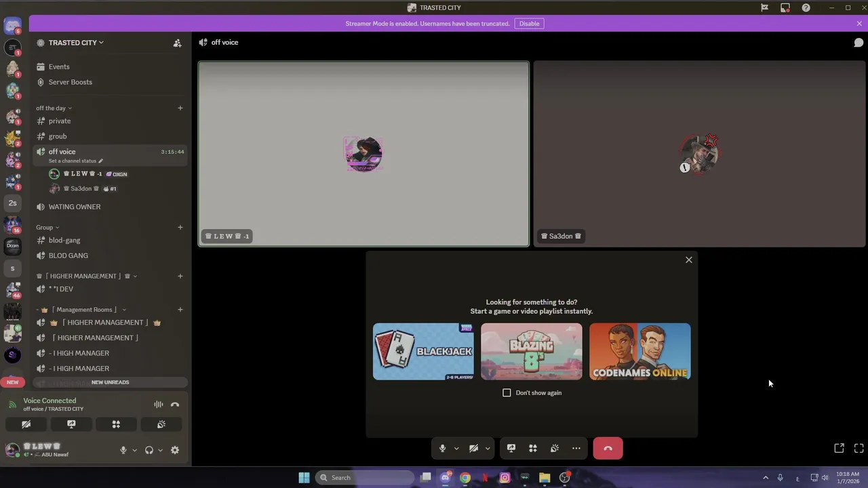
Task: Dismiss the Streamer Mode banner
Action: click(859, 24)
